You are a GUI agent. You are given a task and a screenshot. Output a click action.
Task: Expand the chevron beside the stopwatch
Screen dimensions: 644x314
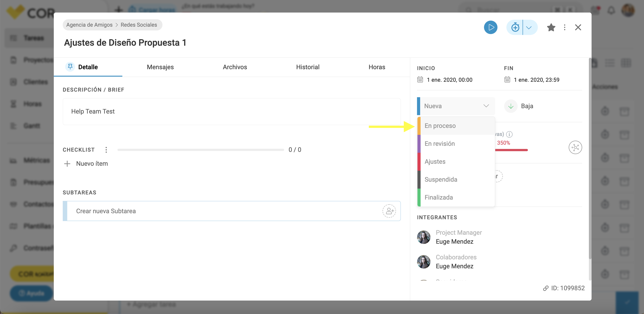[529, 28]
